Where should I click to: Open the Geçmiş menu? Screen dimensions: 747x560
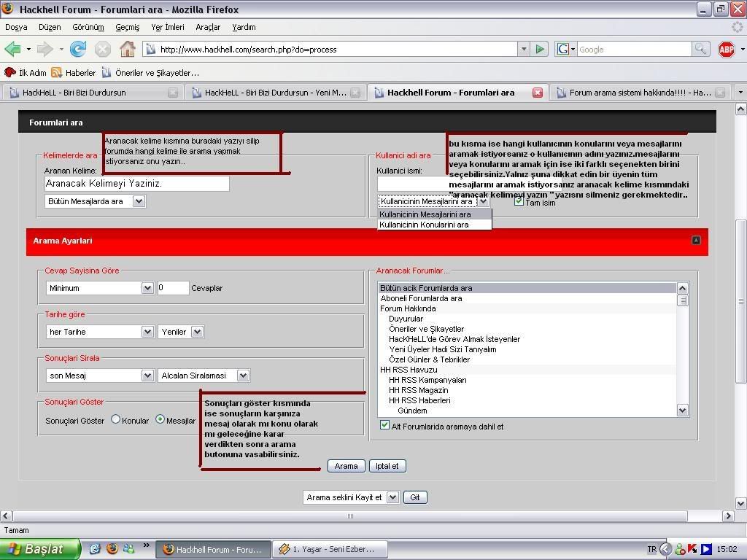tap(127, 27)
